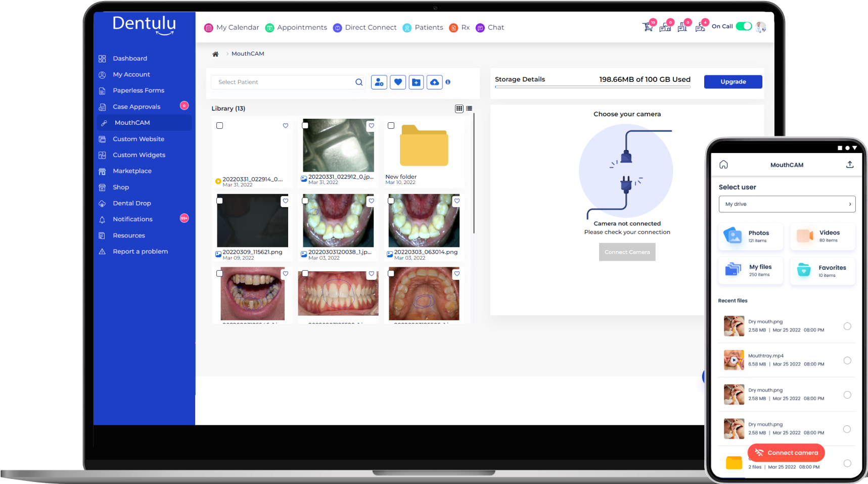Click the Select Patient search field

289,82
